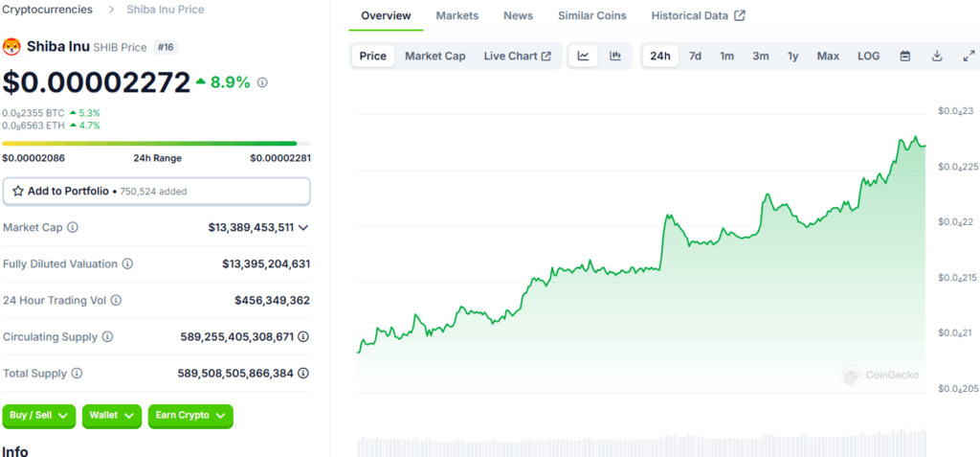
Task: Select the 1y time range
Action: [x=793, y=57]
